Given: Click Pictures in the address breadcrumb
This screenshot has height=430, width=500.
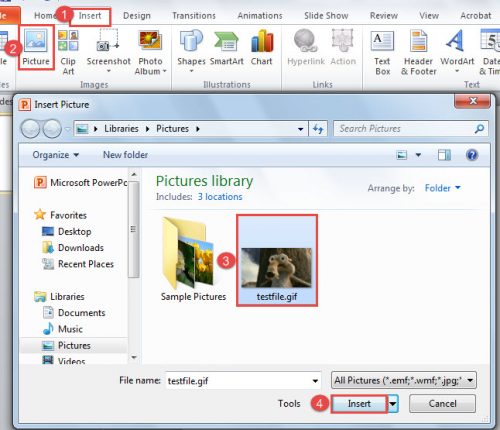Looking at the screenshot, I should pos(172,129).
